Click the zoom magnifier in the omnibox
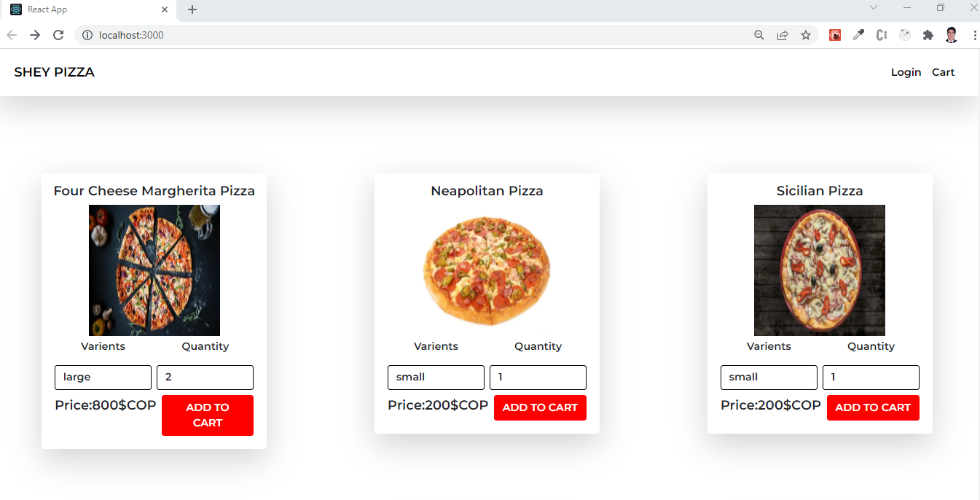The height and width of the screenshot is (500, 980). pos(758,34)
